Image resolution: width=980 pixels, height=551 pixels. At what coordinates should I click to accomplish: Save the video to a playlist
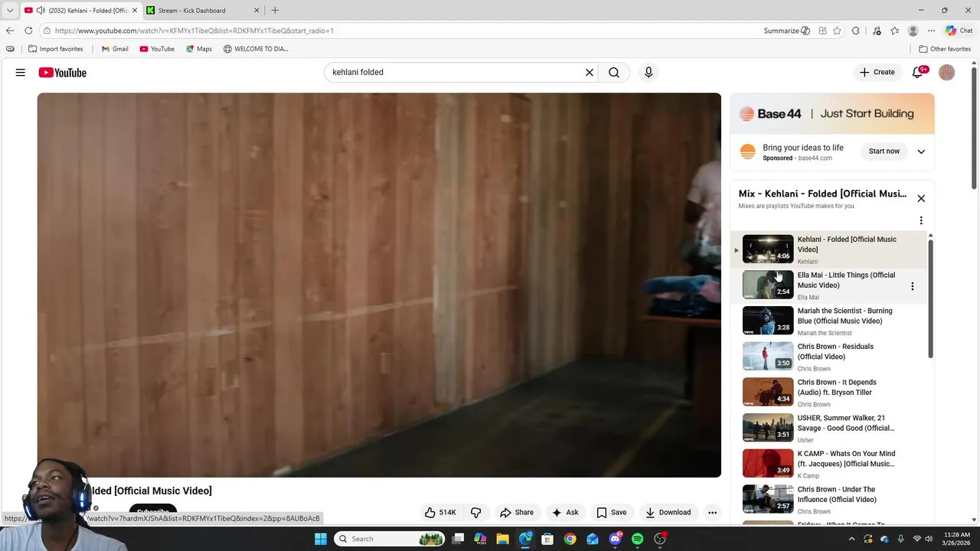pyautogui.click(x=611, y=513)
